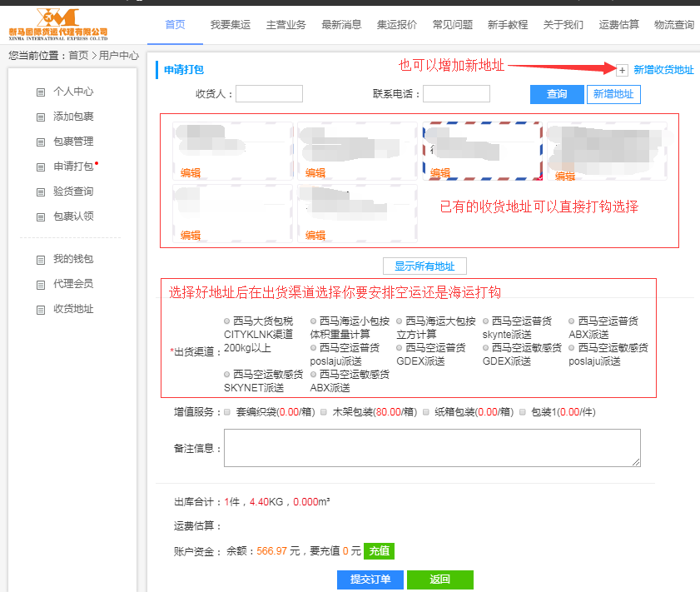Open 最新消息 in top navigation
700x592 pixels.
[x=341, y=24]
